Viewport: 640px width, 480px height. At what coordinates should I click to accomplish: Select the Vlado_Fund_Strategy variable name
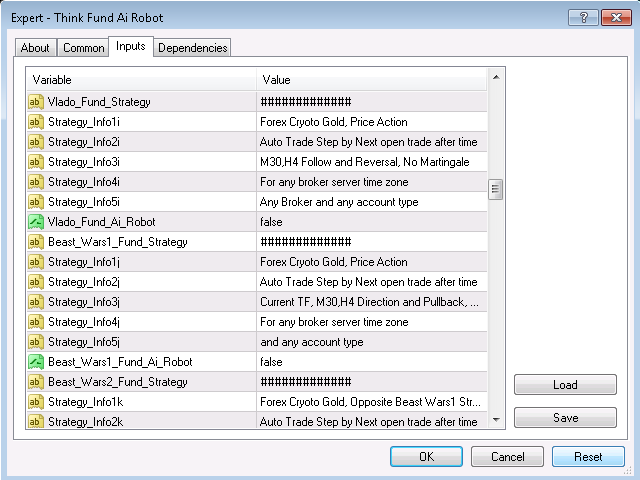point(99,102)
